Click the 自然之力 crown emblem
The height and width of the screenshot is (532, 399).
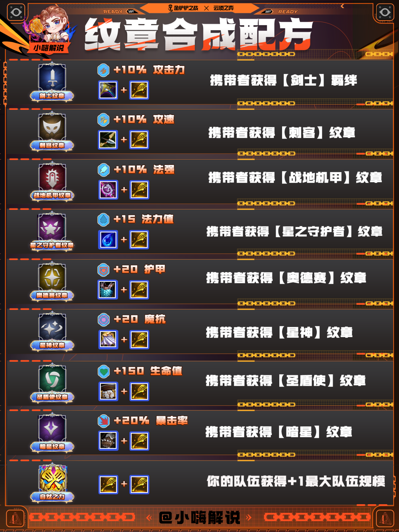pos(52,482)
